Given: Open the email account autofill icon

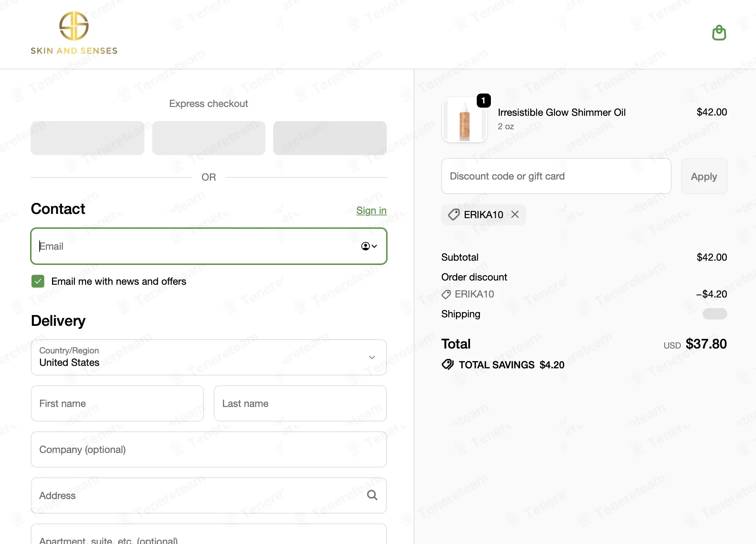Looking at the screenshot, I should [369, 246].
